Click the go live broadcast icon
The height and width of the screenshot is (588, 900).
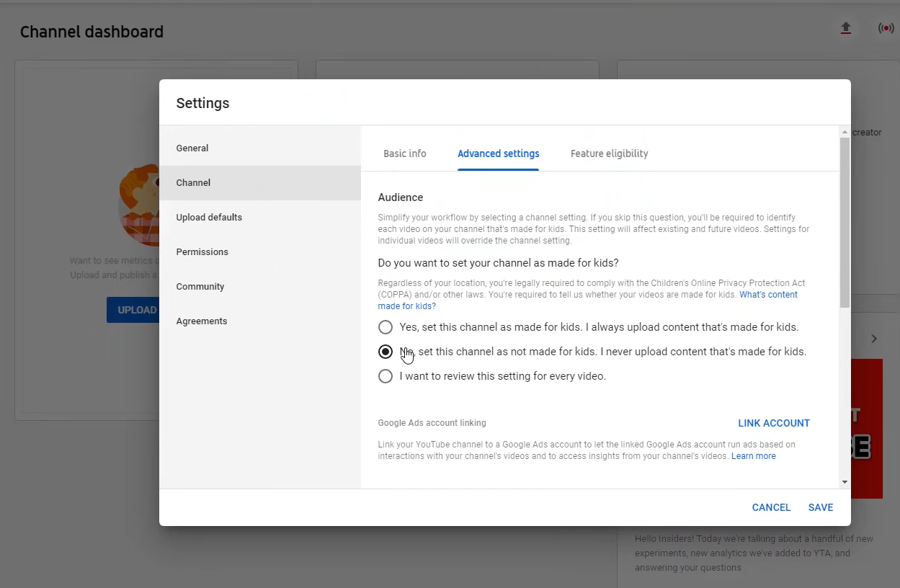click(x=886, y=28)
